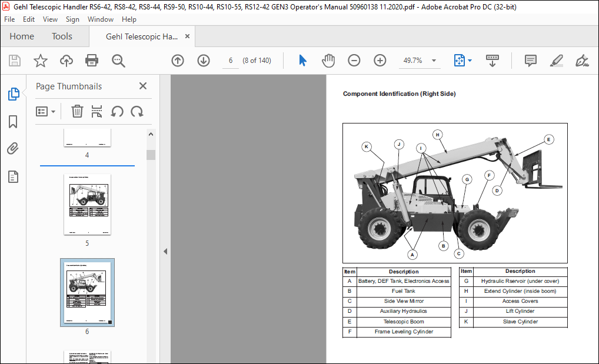Go to previous page with up arrow
The image size is (599, 364).
coord(178,61)
